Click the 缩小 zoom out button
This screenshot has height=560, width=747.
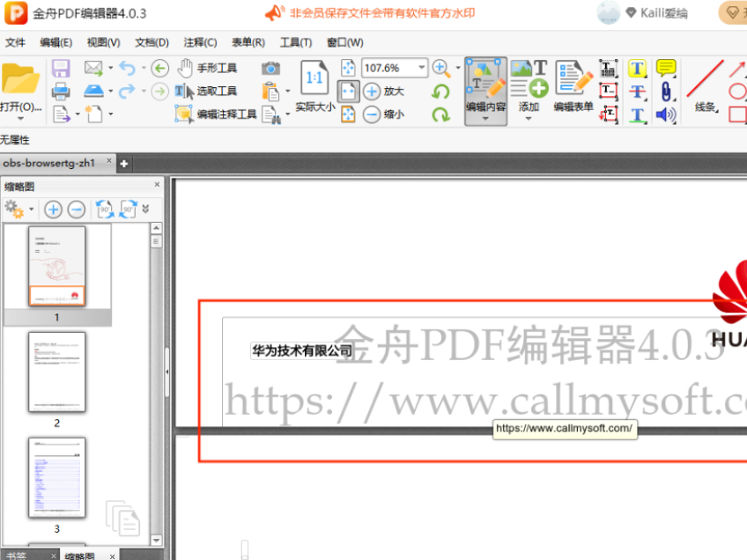(384, 114)
